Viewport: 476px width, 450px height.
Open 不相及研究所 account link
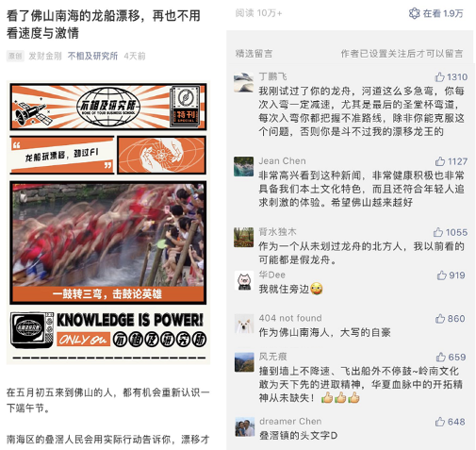(x=92, y=56)
